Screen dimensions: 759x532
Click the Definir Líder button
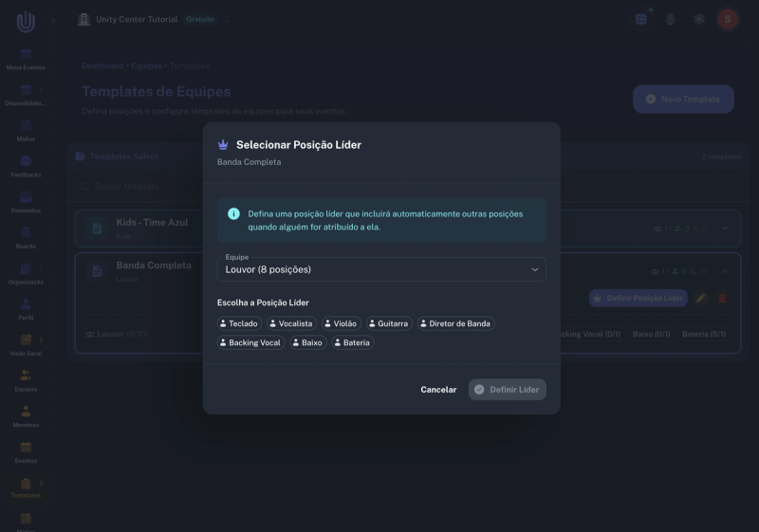508,390
